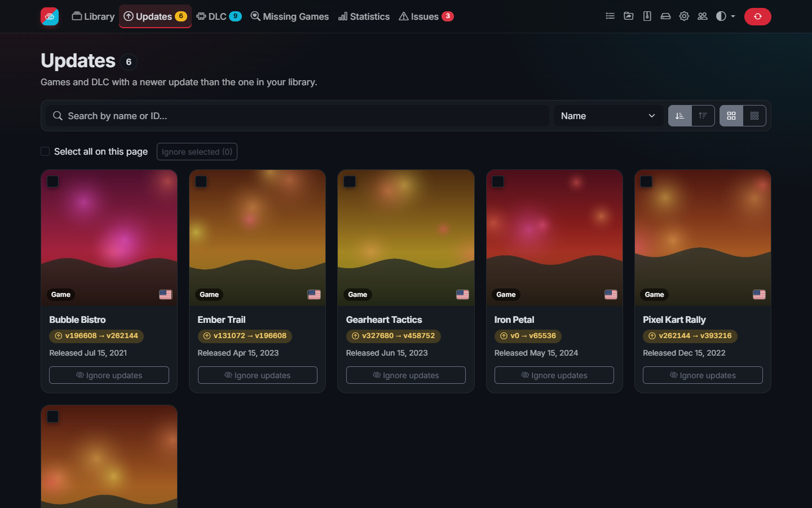Click the US flag on Bubble Bistro

pyautogui.click(x=165, y=295)
